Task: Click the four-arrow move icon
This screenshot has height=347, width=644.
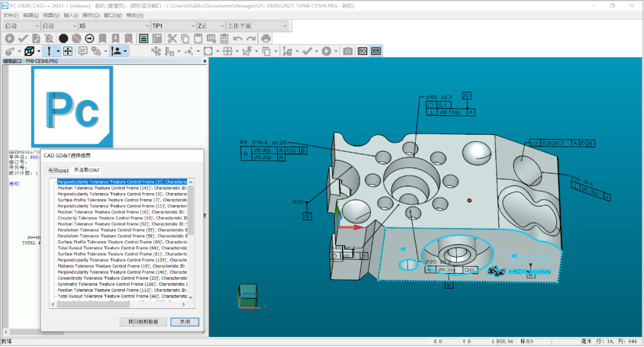Action: [68, 51]
